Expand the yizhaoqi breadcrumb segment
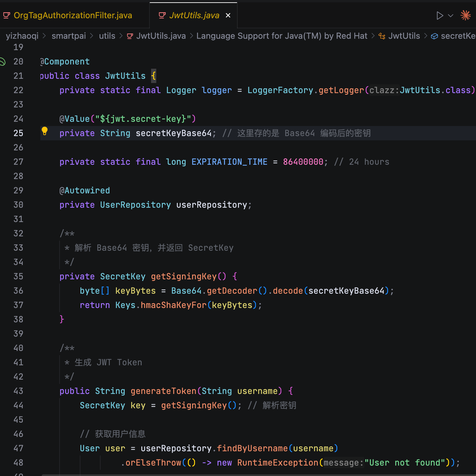Viewport: 476px width, 476px height. click(22, 36)
